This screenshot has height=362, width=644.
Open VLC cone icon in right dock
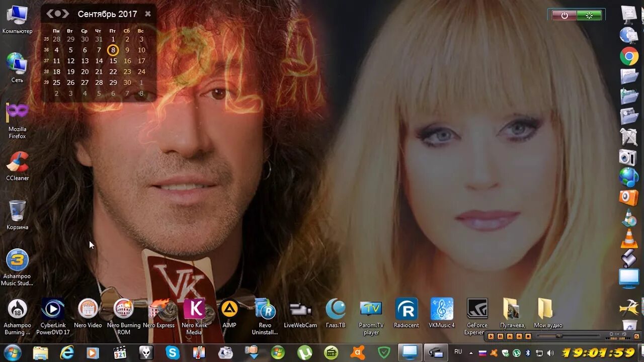(629, 238)
